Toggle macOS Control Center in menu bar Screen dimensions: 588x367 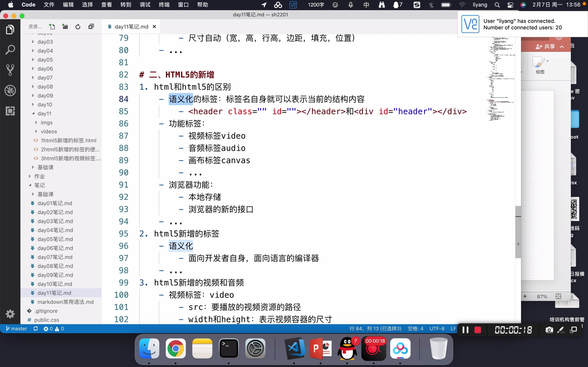pyautogui.click(x=510, y=5)
